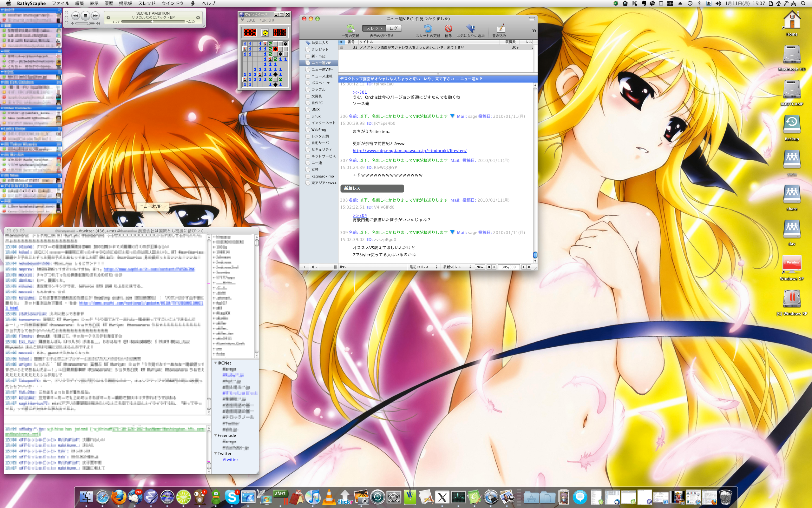Open the 掲示板 menu in menu bar

click(126, 3)
